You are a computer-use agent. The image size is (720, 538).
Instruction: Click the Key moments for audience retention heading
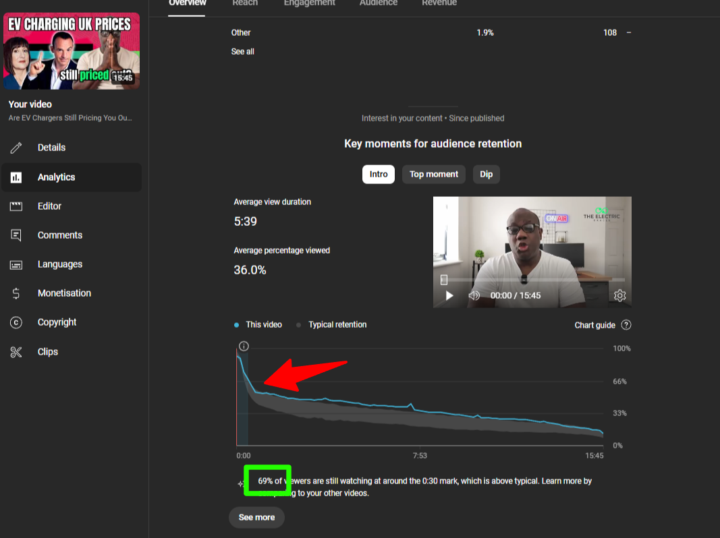[x=433, y=144]
